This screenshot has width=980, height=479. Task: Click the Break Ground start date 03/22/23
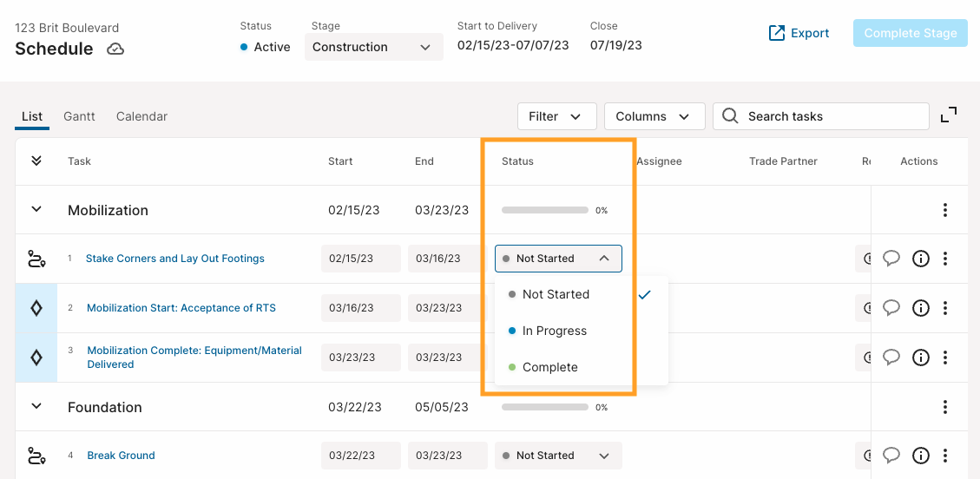point(360,456)
